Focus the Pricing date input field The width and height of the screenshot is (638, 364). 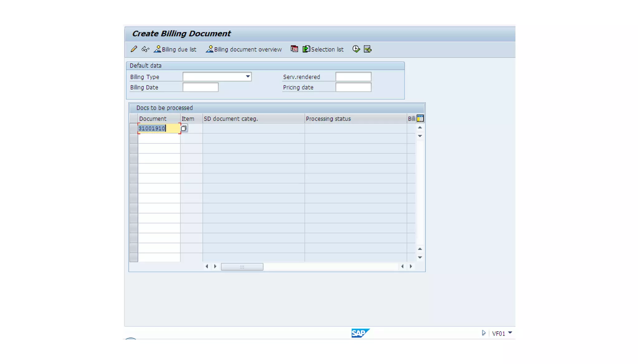coord(353,87)
